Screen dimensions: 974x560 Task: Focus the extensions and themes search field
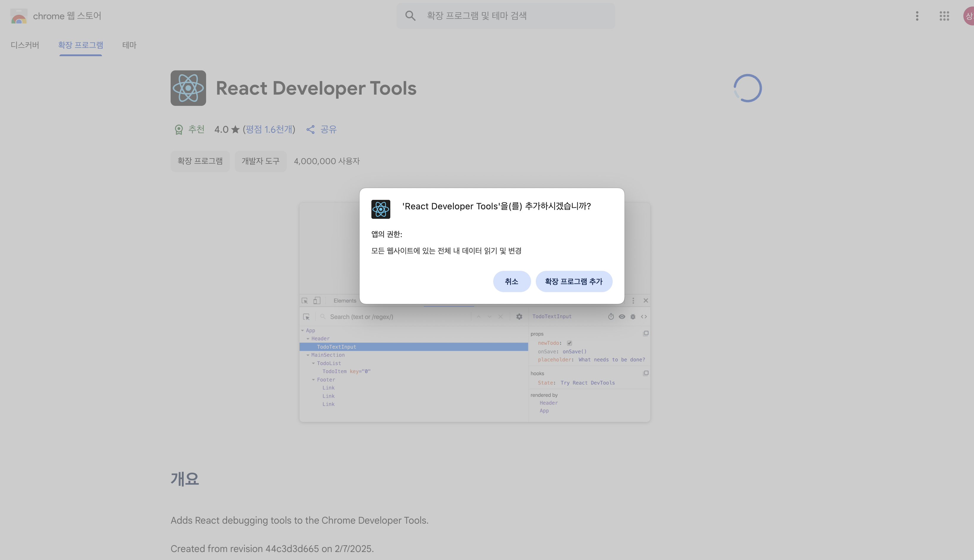pyautogui.click(x=506, y=16)
